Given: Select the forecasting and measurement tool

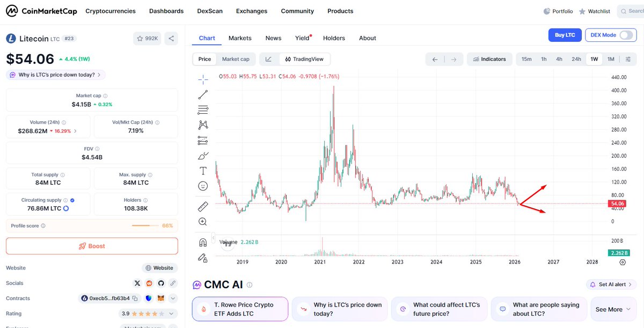Looking at the screenshot, I should pyautogui.click(x=203, y=141).
